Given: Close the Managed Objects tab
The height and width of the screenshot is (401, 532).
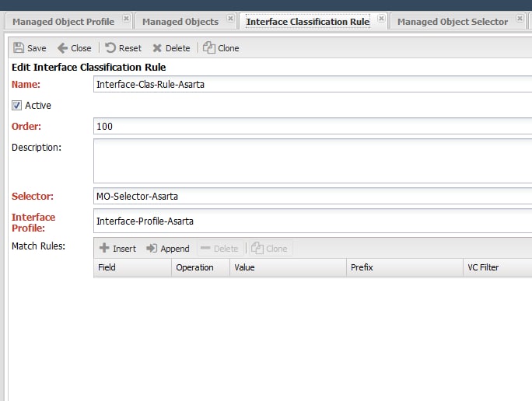Looking at the screenshot, I should 230,19.
